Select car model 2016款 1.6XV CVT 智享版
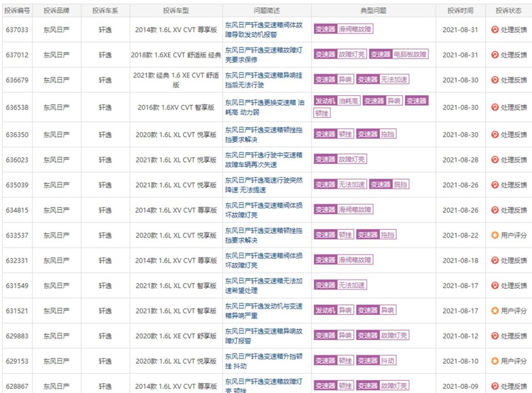Image resolution: width=532 pixels, height=393 pixels. tap(176, 107)
